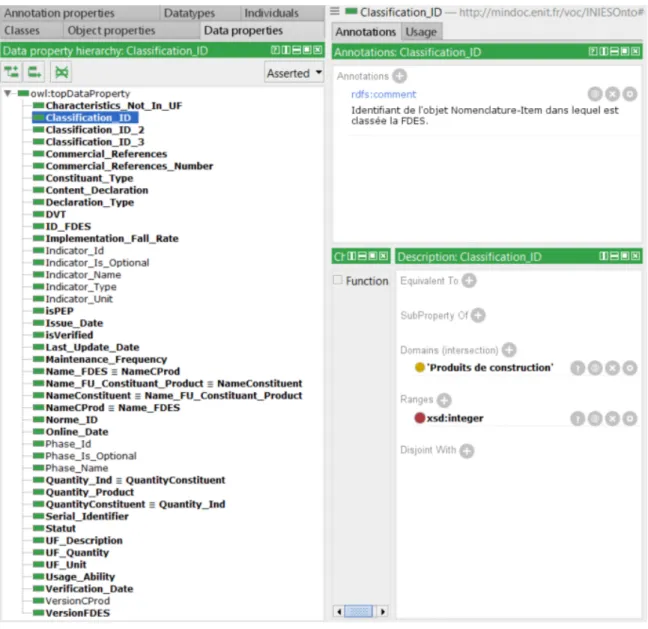The height and width of the screenshot is (629, 648).
Task: Add a new domain with the plus icon
Action: point(509,350)
